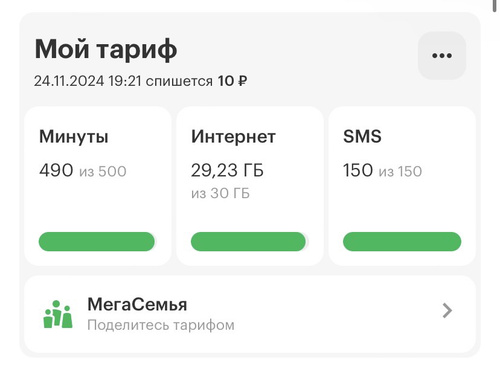Screen dimensions: 500x377
Task: Select the 150 из 150 SMS value
Action: [x=382, y=170]
